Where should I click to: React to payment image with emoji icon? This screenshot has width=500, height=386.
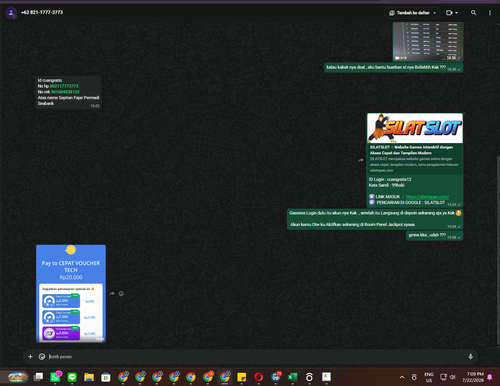121,294
